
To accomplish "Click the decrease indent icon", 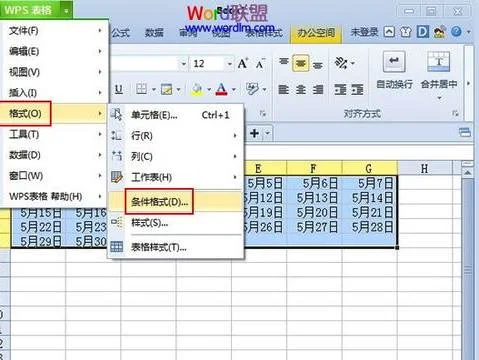I will point(340,89).
